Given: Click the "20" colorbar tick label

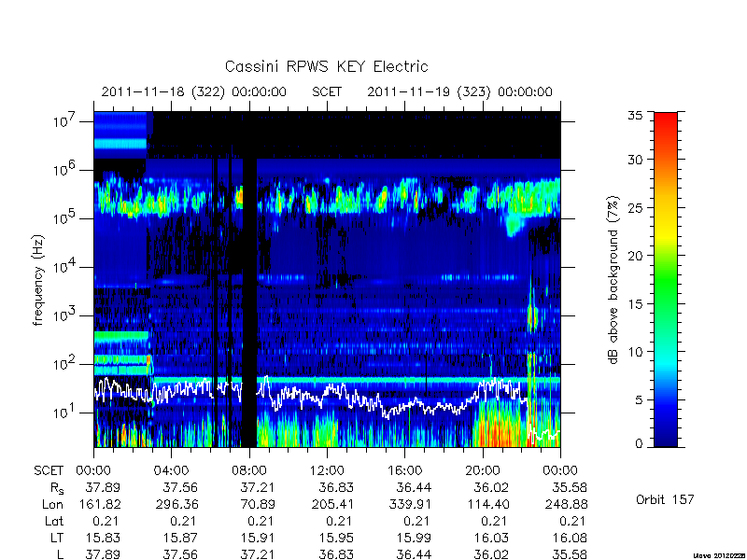Looking at the screenshot, I should pos(635,256).
